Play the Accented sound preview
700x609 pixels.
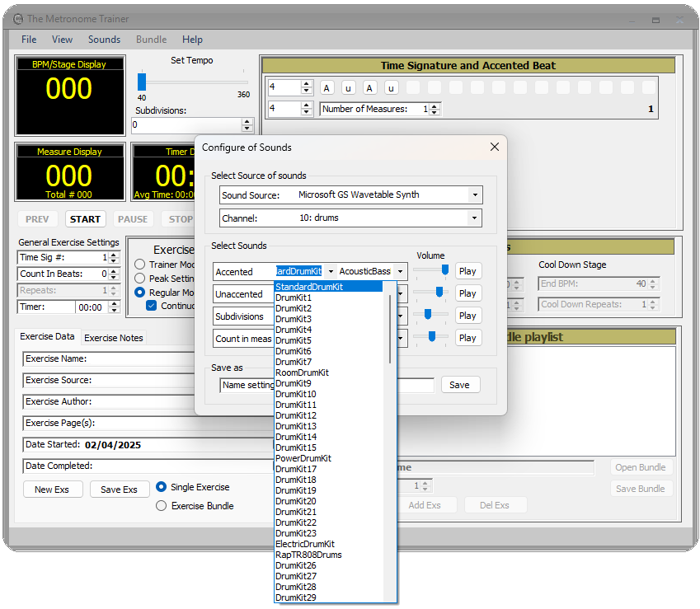467,270
